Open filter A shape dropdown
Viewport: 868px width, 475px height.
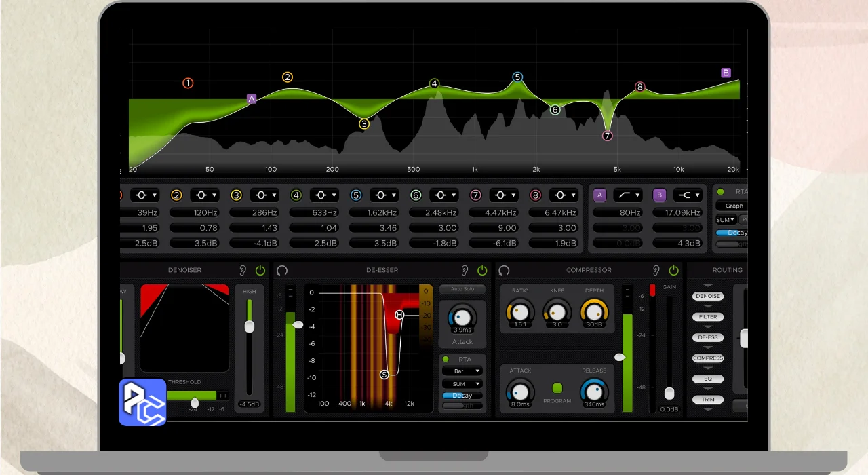(628, 195)
